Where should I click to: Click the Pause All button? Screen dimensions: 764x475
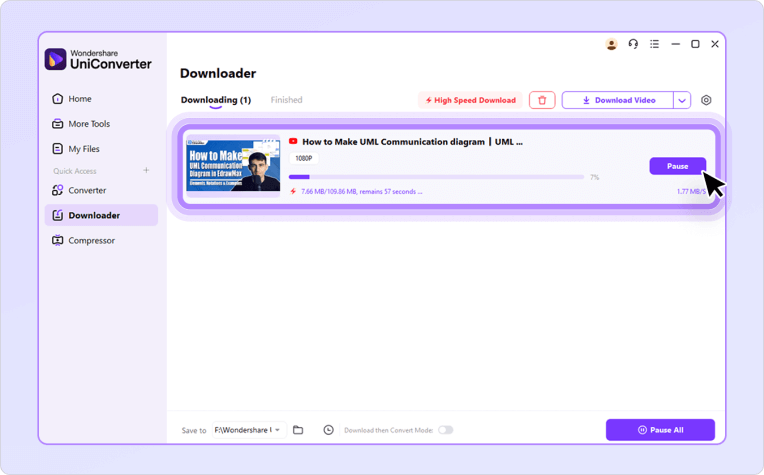coord(660,430)
